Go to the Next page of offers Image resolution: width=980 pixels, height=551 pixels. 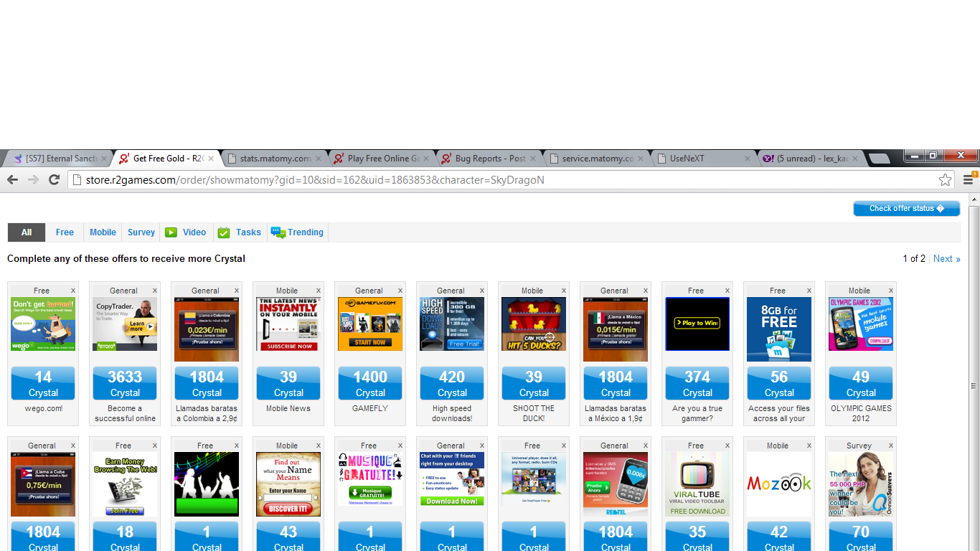(x=946, y=259)
